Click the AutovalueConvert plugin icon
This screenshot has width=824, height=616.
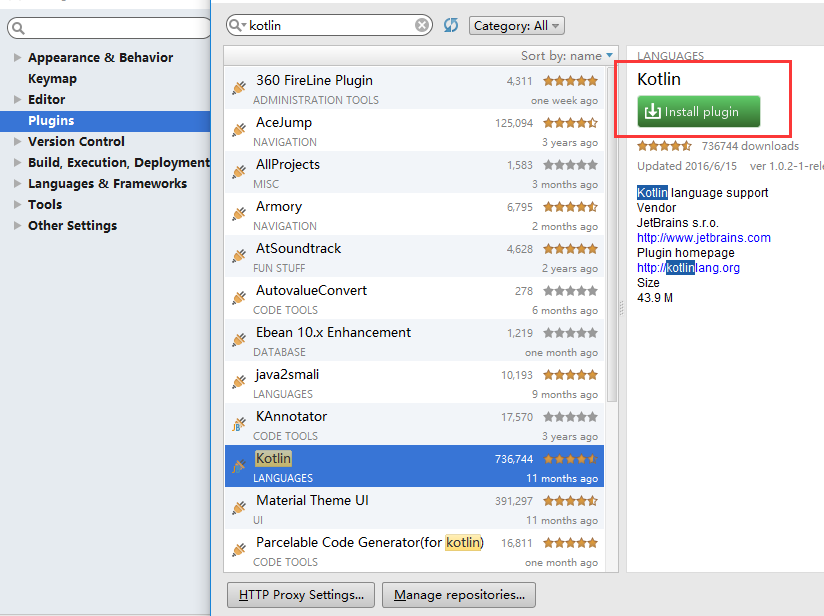click(x=239, y=297)
